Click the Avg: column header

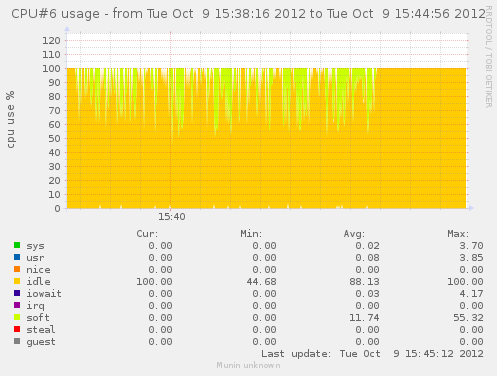coord(354,234)
